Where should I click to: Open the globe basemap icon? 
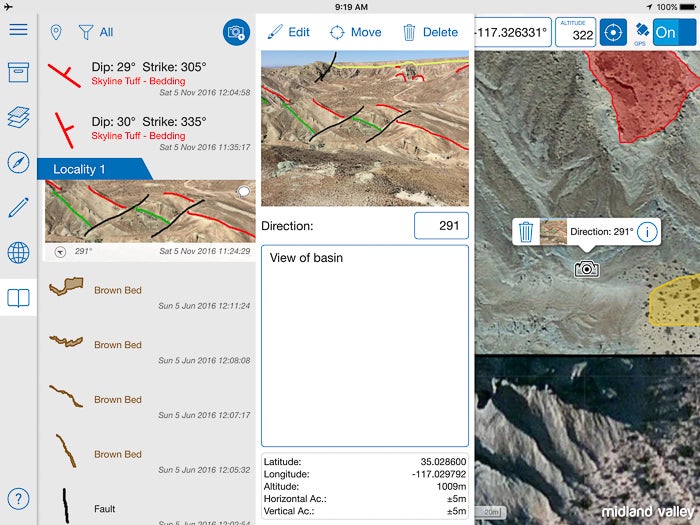[18, 253]
